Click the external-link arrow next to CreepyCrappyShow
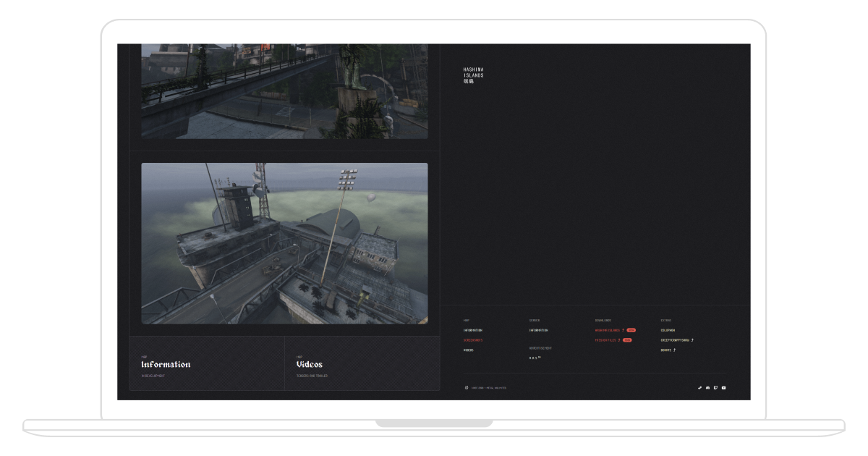The height and width of the screenshot is (456, 868). point(692,340)
